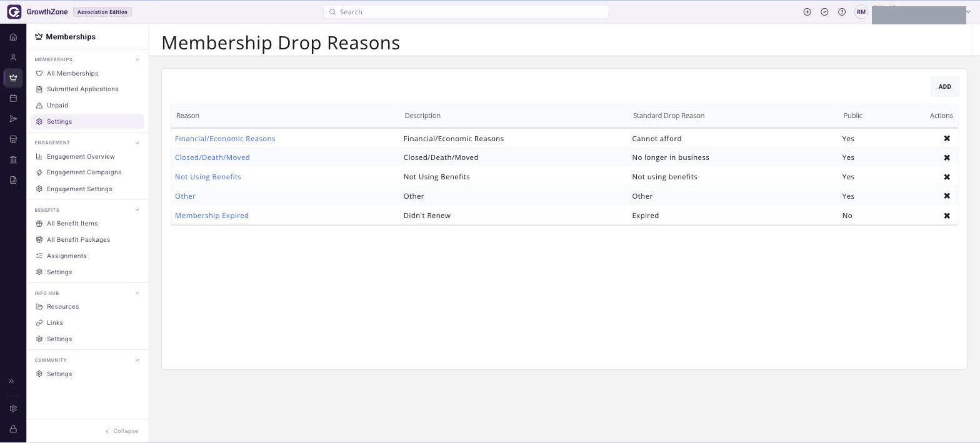Viewport: 980px width, 443px height.
Task: Select the Memberships crown icon in left rail
Action: click(13, 78)
